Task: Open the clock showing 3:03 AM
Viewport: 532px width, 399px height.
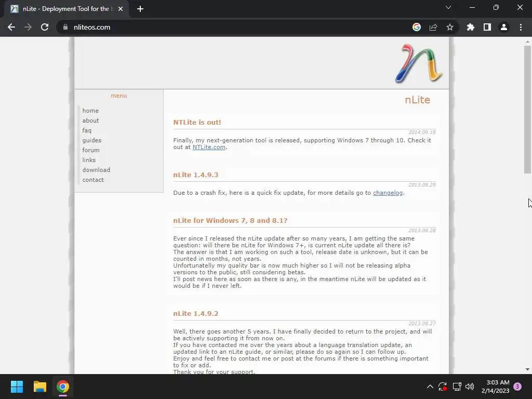Action: pos(495,387)
